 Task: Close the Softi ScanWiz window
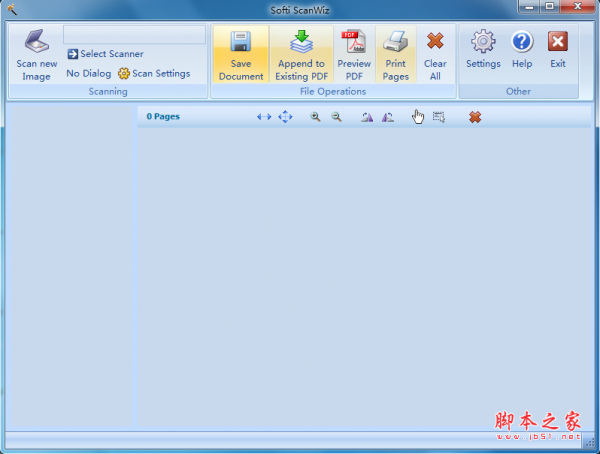578,7
